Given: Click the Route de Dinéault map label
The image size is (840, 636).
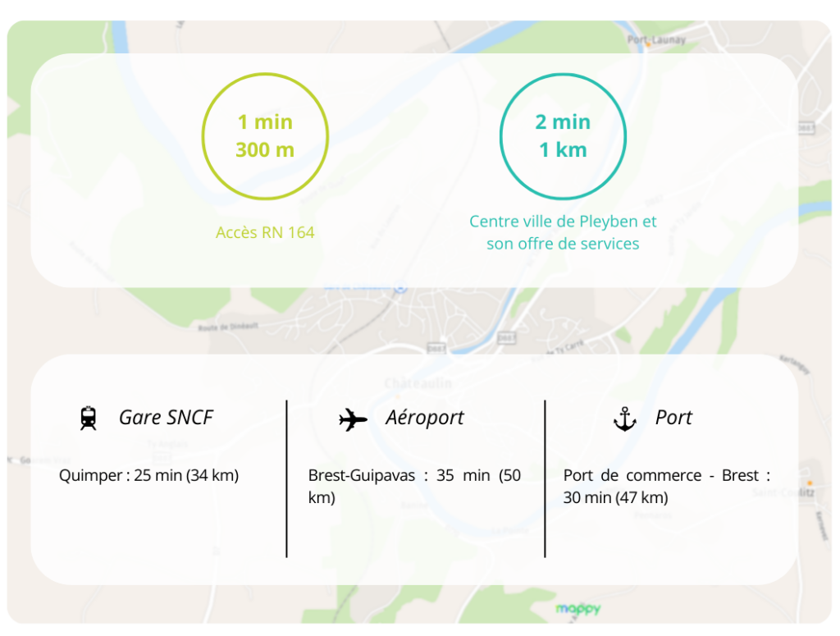Looking at the screenshot, I should [x=227, y=327].
